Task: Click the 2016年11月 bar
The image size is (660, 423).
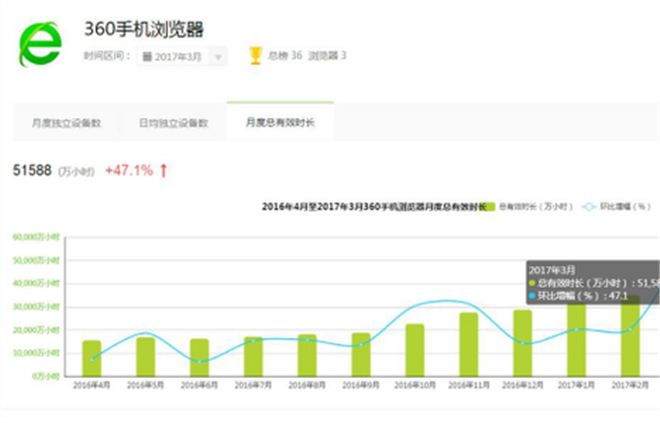Action: (x=468, y=344)
